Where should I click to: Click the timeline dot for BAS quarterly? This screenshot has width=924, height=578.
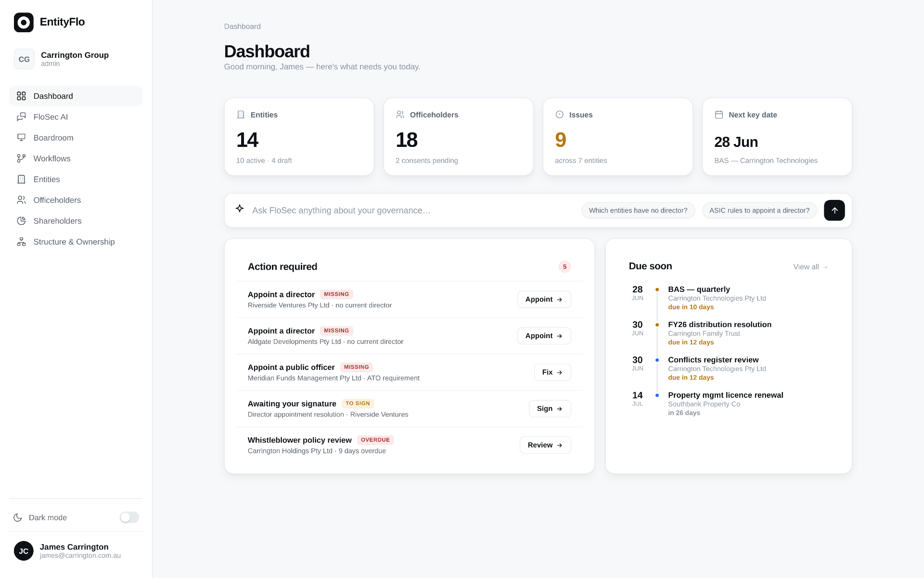657,289
